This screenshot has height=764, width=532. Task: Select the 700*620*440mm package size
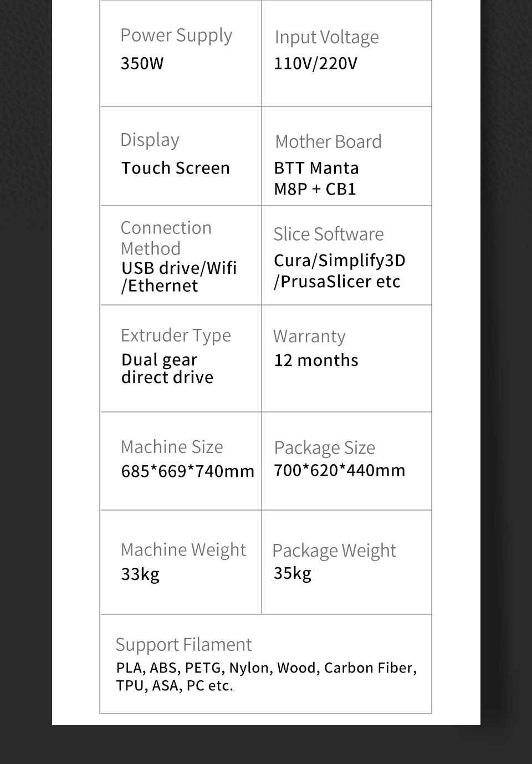pyautogui.click(x=339, y=470)
